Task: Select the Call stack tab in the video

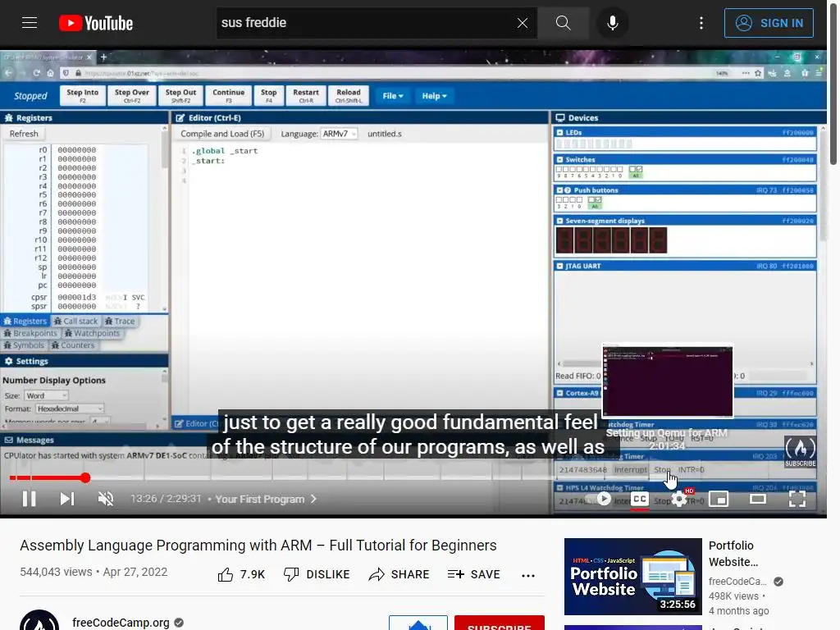Action: click(75, 322)
